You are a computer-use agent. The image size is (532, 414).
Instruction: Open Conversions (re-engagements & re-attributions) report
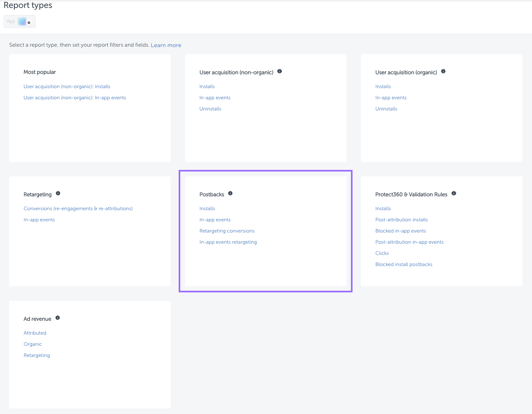(78, 209)
